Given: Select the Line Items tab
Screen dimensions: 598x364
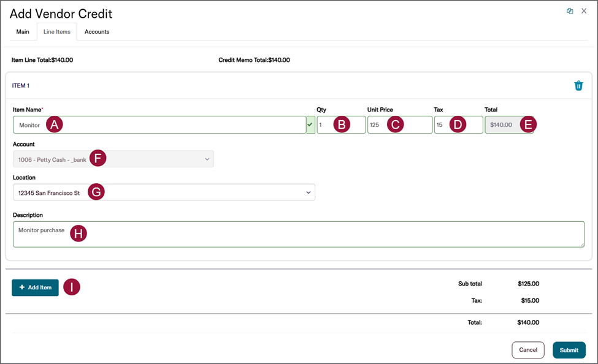Looking at the screenshot, I should pyautogui.click(x=56, y=32).
